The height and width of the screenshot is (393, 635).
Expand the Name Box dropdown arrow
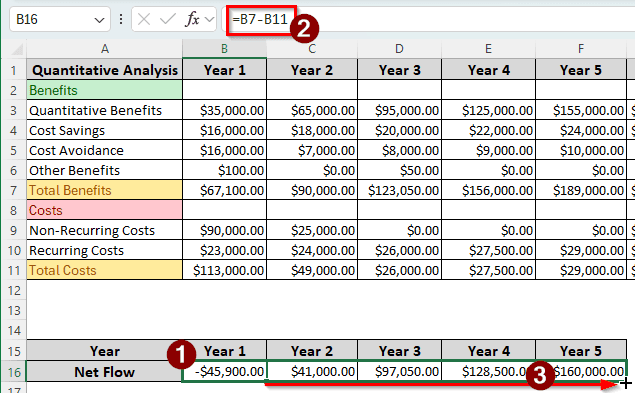pyautogui.click(x=99, y=19)
